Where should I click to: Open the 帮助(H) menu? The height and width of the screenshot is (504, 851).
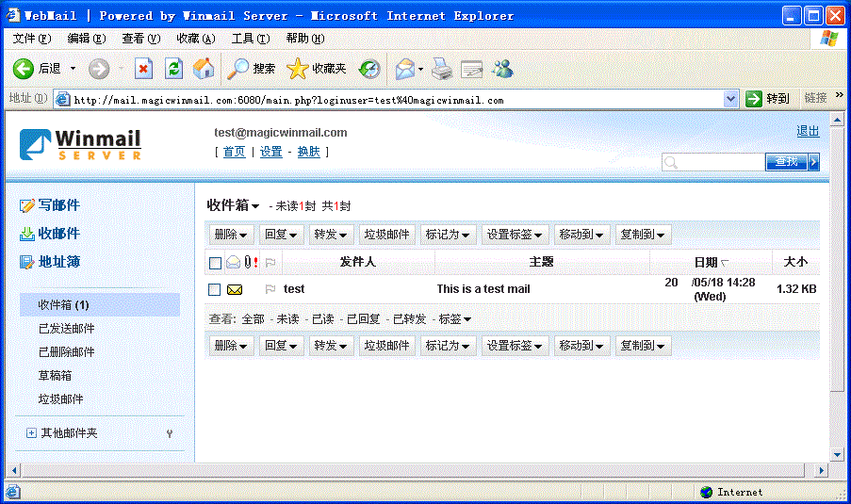point(305,39)
